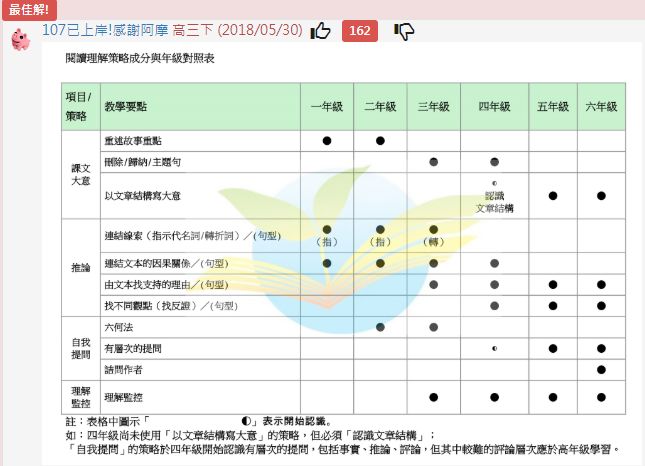Click the 項目/策略 column header

click(x=81, y=107)
